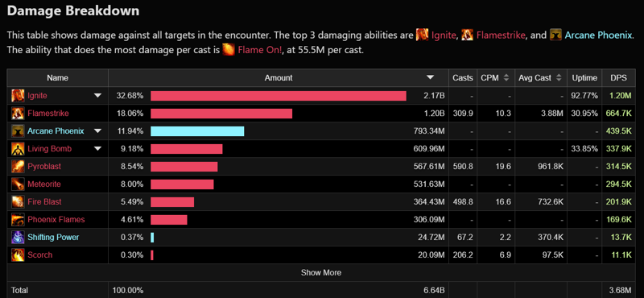Click the Meteorite ability icon

click(18, 184)
